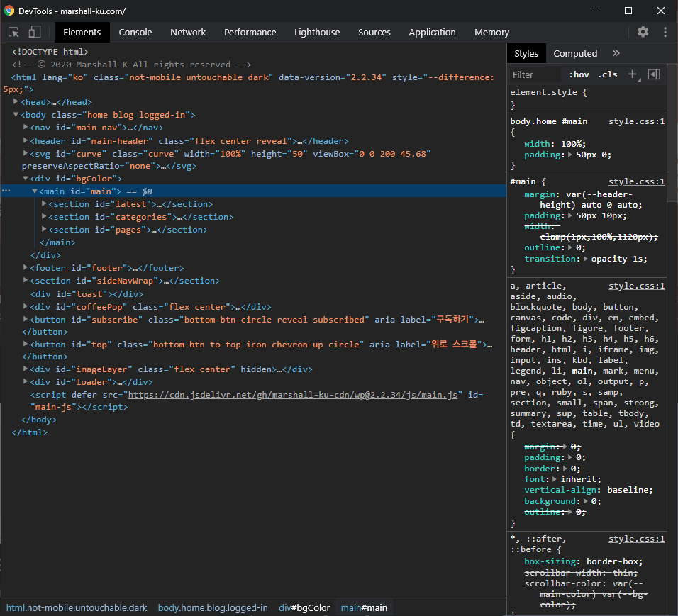Activate the inspect element picker tool
This screenshot has height=616, width=678.
coord(13,32)
